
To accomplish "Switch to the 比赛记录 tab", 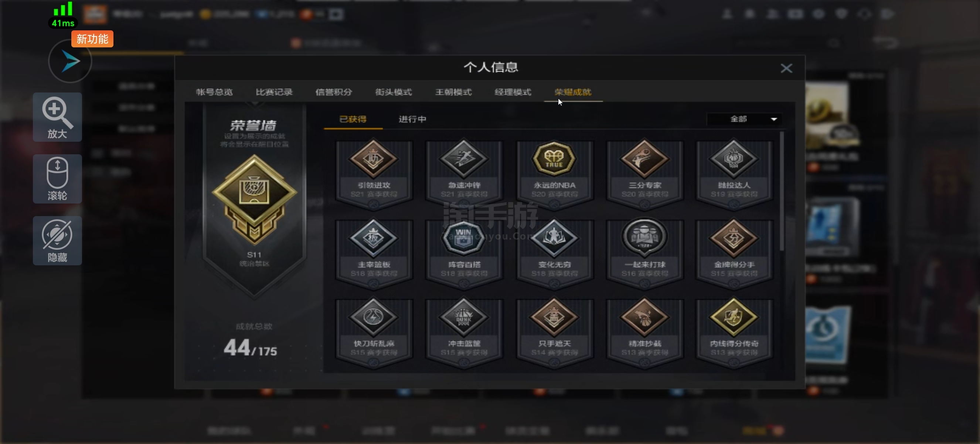I will pos(274,92).
